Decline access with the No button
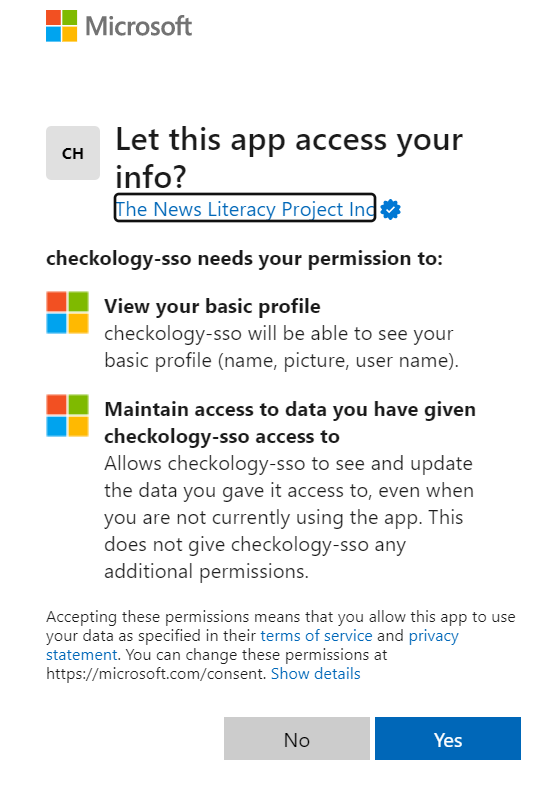Viewport: 559px width, 793px height. click(297, 738)
